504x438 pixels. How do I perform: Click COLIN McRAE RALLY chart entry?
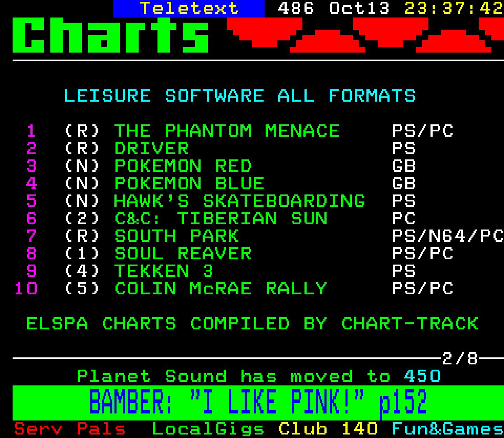[x=220, y=289]
